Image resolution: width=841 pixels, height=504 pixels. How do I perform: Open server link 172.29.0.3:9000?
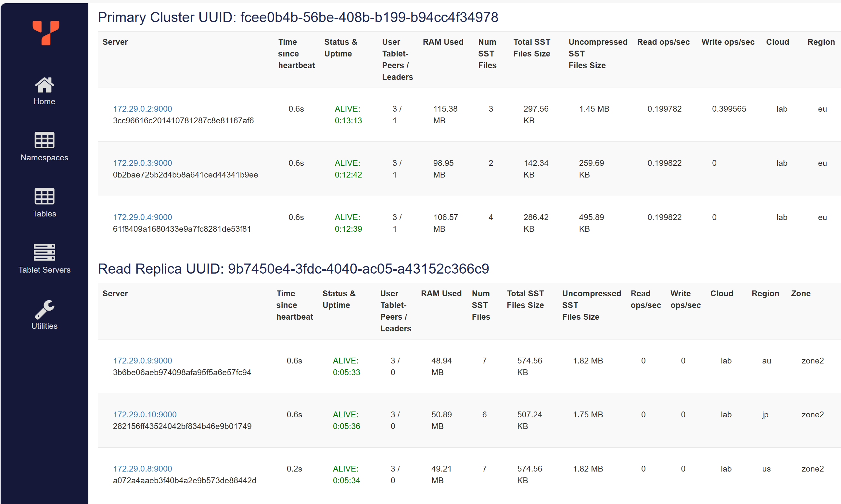[x=142, y=163]
